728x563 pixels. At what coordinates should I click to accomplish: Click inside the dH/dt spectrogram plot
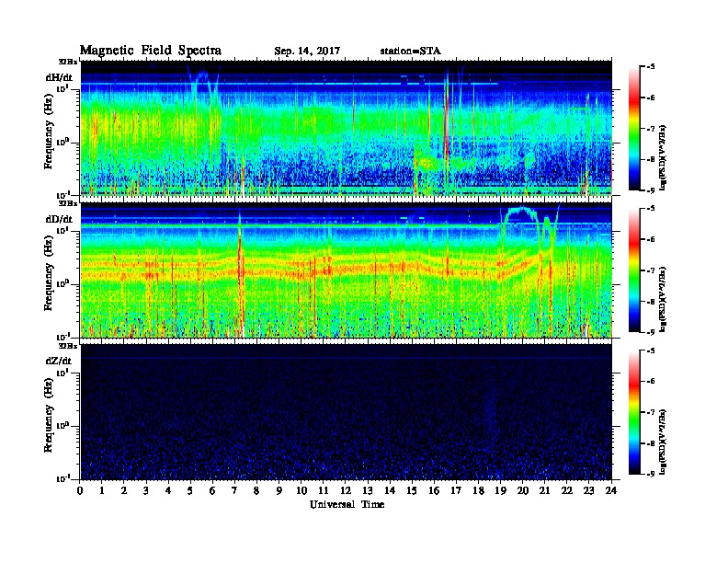point(347,128)
